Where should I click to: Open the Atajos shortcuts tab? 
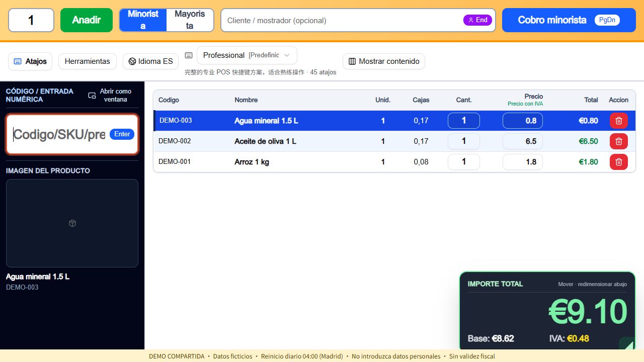(31, 61)
